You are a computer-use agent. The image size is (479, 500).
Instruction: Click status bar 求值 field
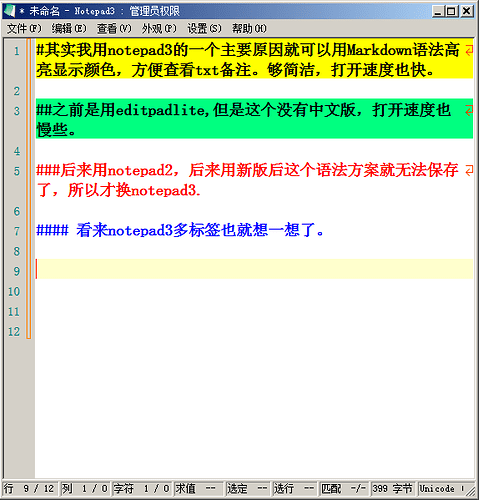pos(198,489)
